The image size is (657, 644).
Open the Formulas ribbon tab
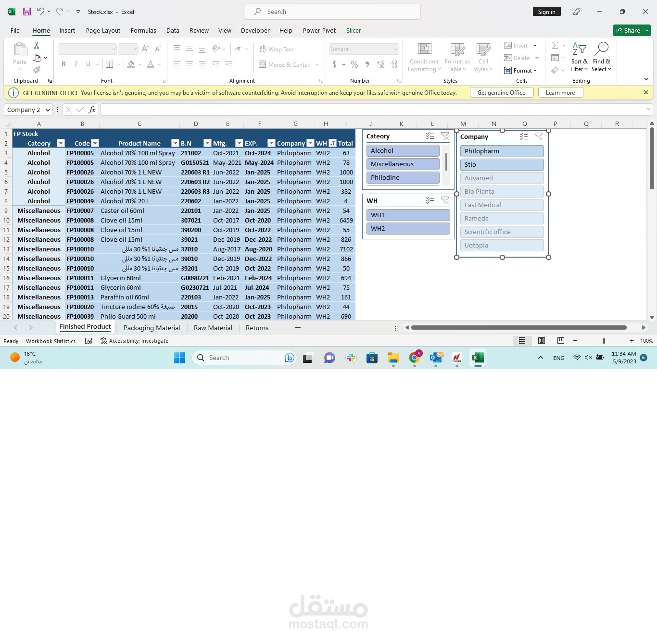143,30
